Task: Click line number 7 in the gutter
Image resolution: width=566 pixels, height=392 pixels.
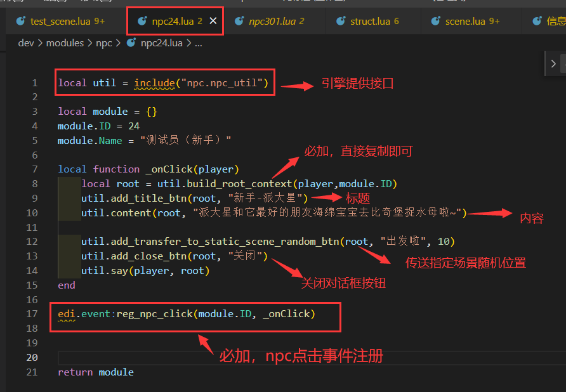Action: 35,169
